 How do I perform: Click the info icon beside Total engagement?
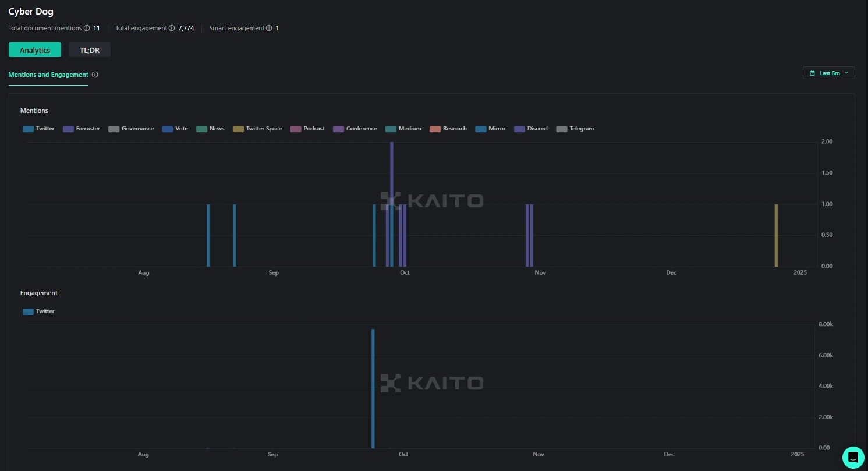click(x=172, y=28)
